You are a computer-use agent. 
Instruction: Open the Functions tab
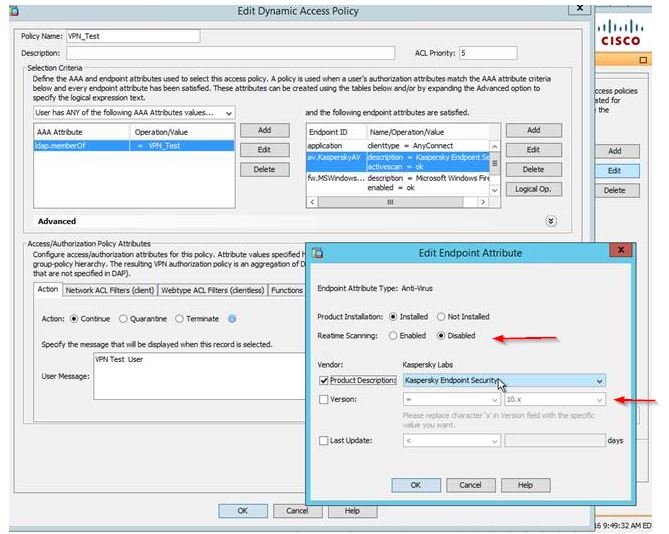287,290
